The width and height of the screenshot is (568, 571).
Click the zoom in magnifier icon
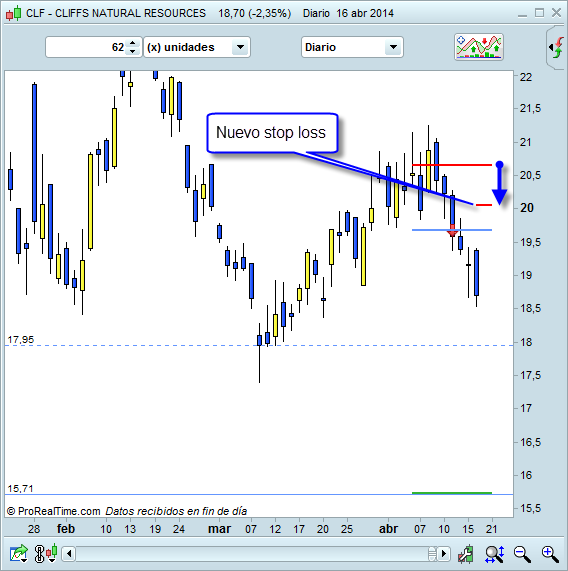point(550,554)
